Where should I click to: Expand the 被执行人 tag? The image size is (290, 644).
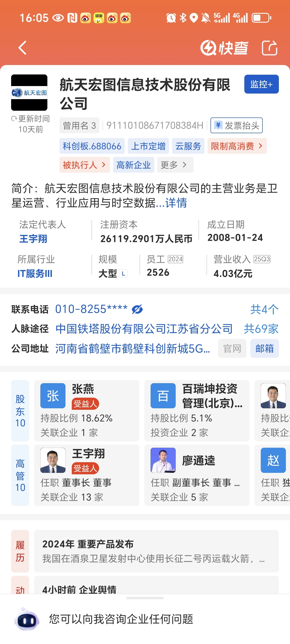85,165
